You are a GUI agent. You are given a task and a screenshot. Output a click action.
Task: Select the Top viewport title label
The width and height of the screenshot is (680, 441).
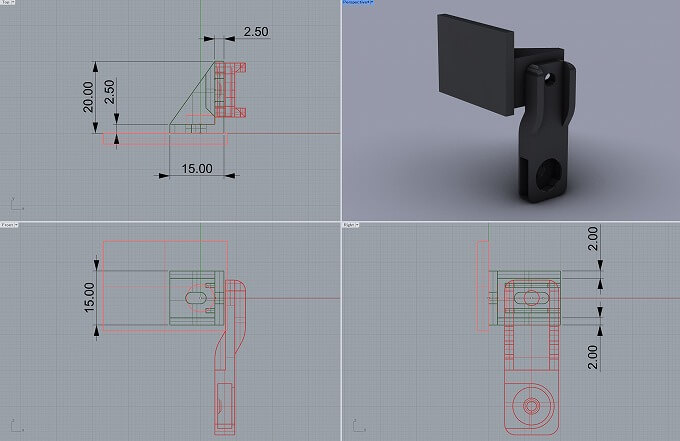(x=5, y=3)
